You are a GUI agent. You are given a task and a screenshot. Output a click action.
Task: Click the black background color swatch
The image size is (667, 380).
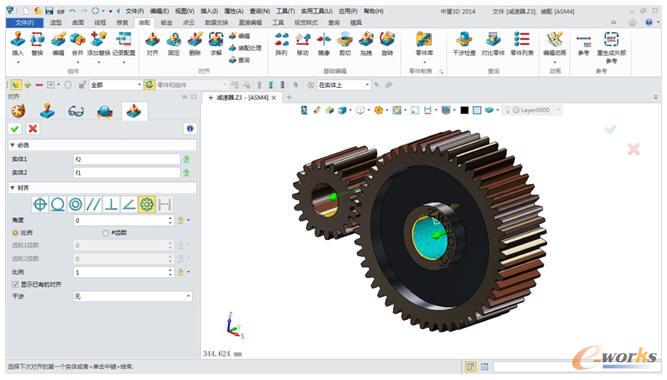(465, 111)
